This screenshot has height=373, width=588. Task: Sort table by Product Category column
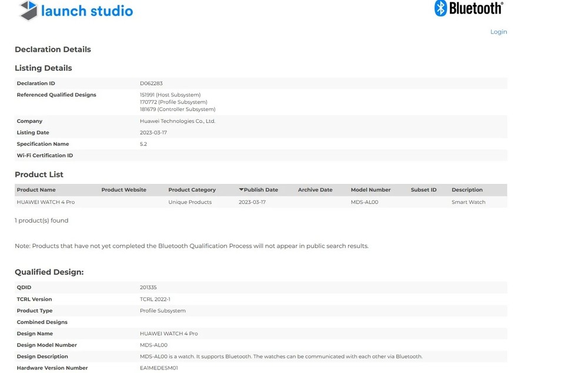click(x=192, y=190)
